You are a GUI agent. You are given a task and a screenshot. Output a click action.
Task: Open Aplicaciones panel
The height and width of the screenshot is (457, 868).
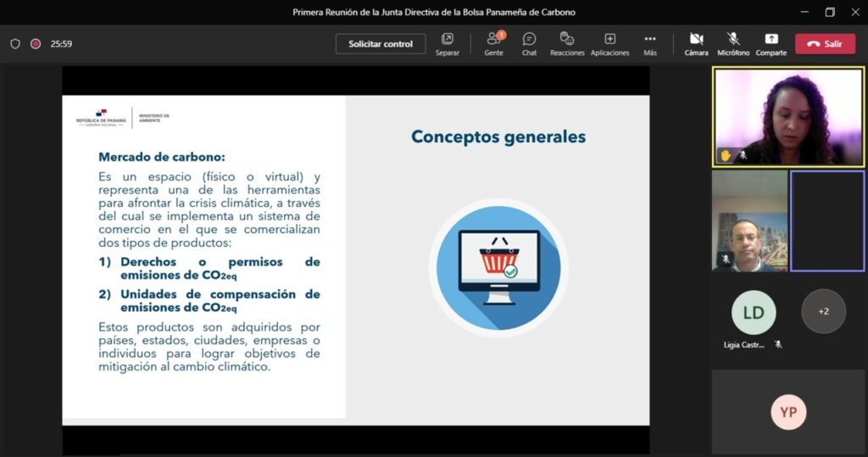pyautogui.click(x=609, y=44)
